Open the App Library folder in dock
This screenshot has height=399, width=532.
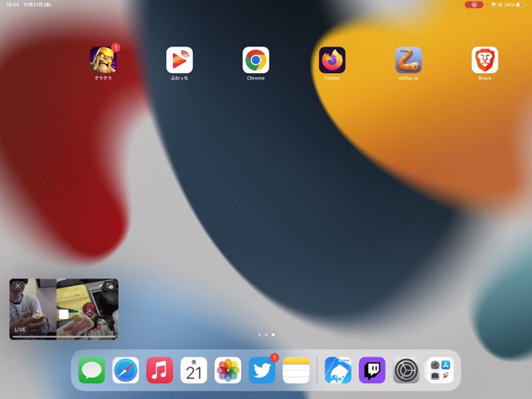point(441,370)
